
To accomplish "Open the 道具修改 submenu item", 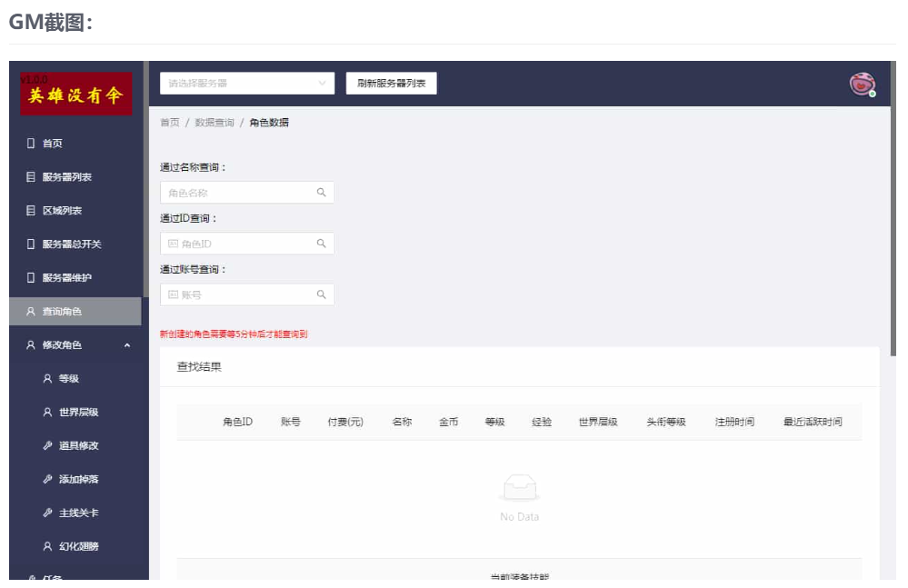I will tap(75, 445).
